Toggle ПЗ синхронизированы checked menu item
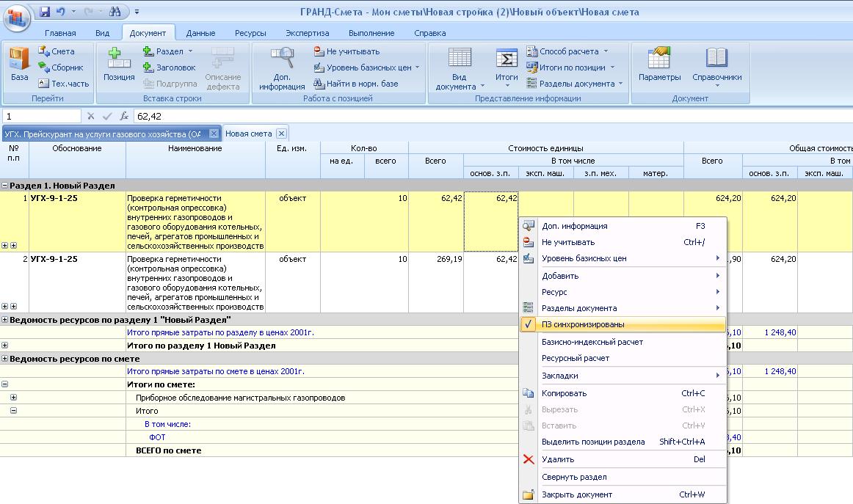 pyautogui.click(x=582, y=324)
